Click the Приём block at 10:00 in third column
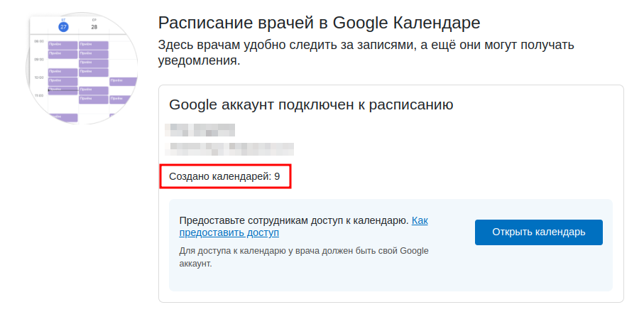Viewport: 644px width, 317px height. tap(124, 82)
